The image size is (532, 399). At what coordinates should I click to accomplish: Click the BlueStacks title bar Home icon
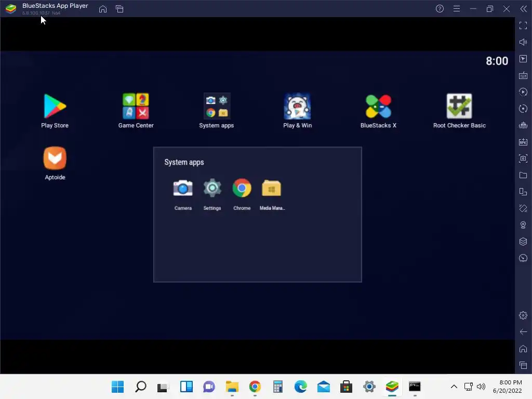click(x=103, y=9)
